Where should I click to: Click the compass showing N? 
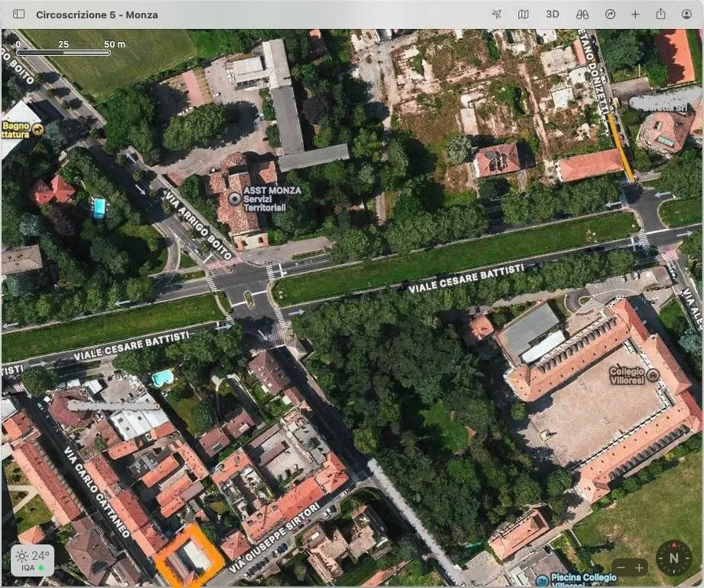coord(674,558)
